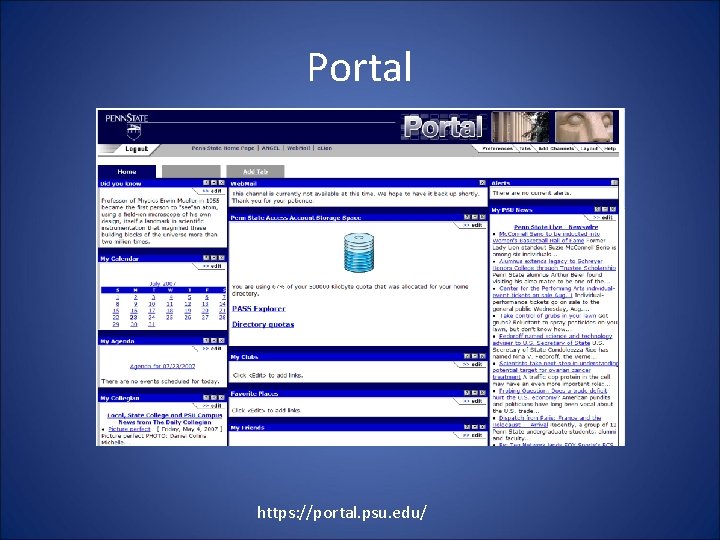Viewport: 720px width, 540px height.
Task: Minimize the My Agenda channel
Action: pos(214,341)
